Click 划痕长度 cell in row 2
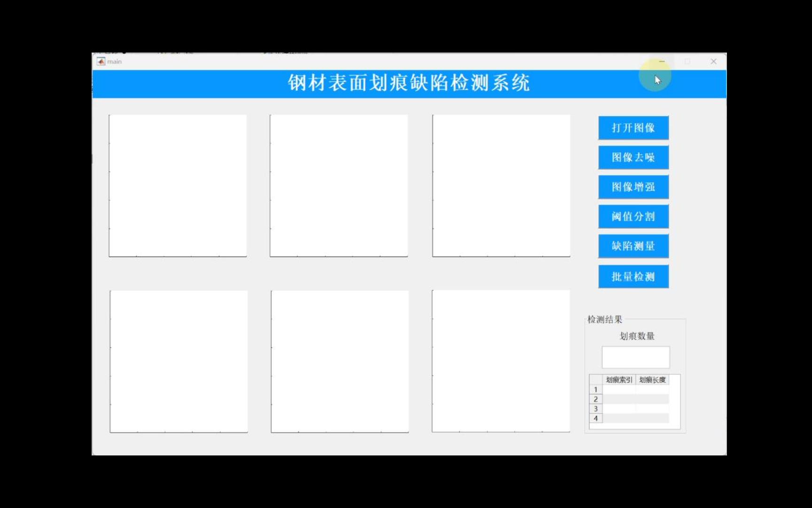Viewport: 812px width, 508px height. 652,399
